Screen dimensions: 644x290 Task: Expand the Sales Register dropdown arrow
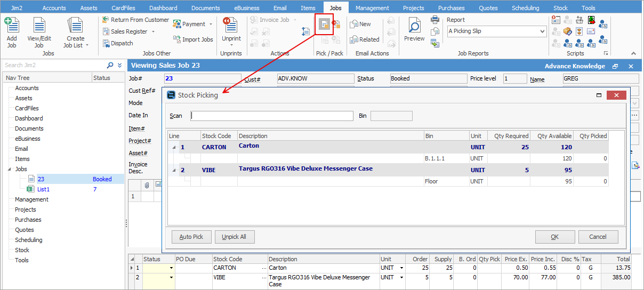click(x=154, y=31)
